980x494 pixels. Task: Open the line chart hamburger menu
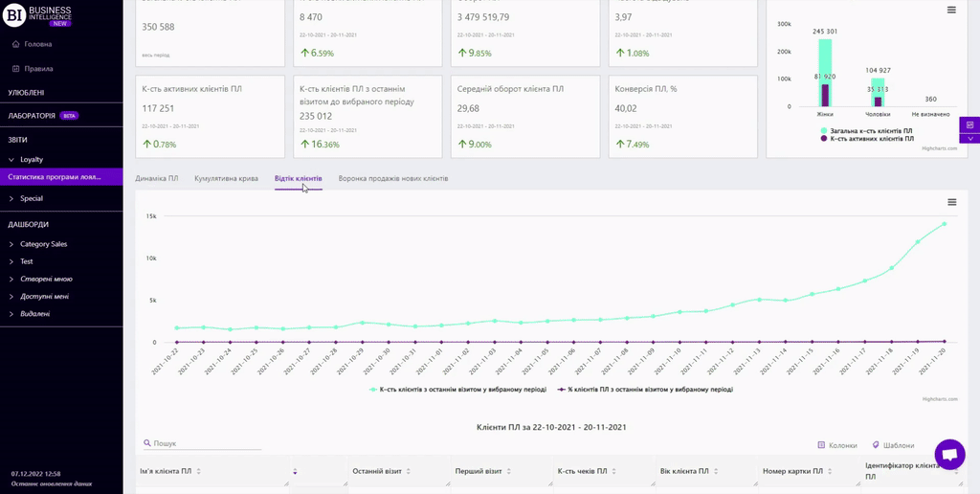pyautogui.click(x=951, y=202)
